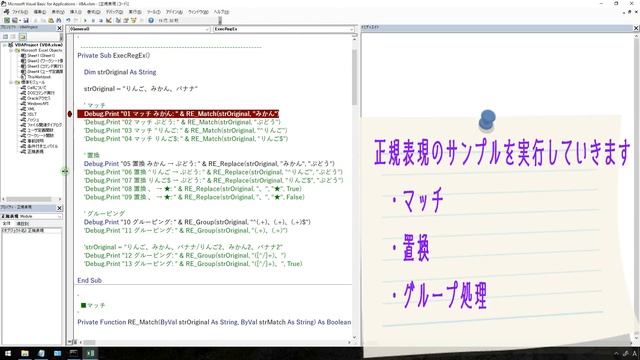Viewport: 640px width, 360px height.
Task: Open the ファイル (File) menu
Action: pos(20,12)
